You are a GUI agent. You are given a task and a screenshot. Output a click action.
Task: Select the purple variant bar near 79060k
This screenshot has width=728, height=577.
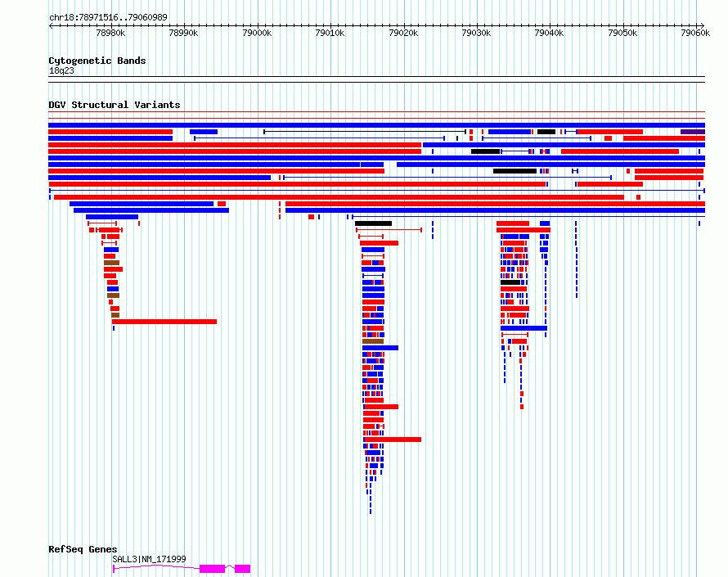click(x=693, y=132)
